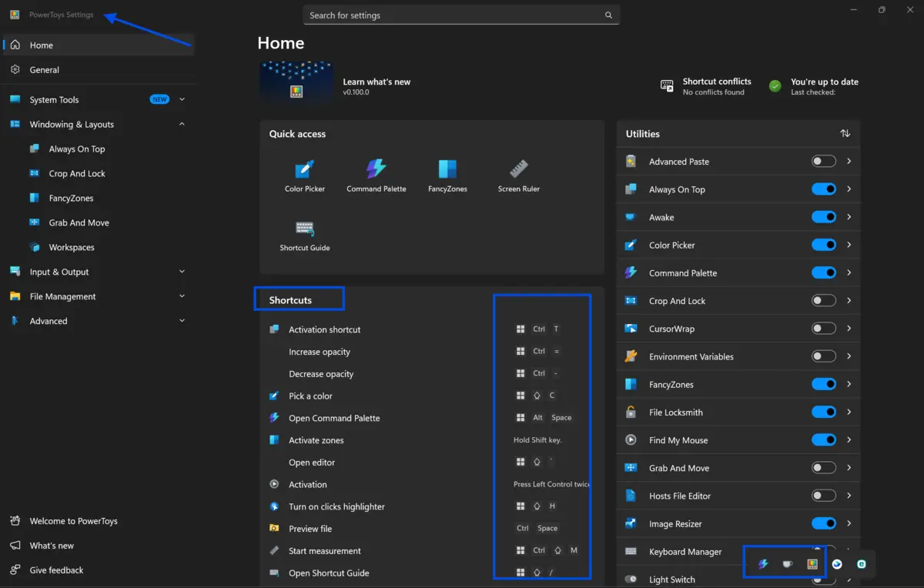Open File Locksmith settings via chevron

[x=849, y=412]
